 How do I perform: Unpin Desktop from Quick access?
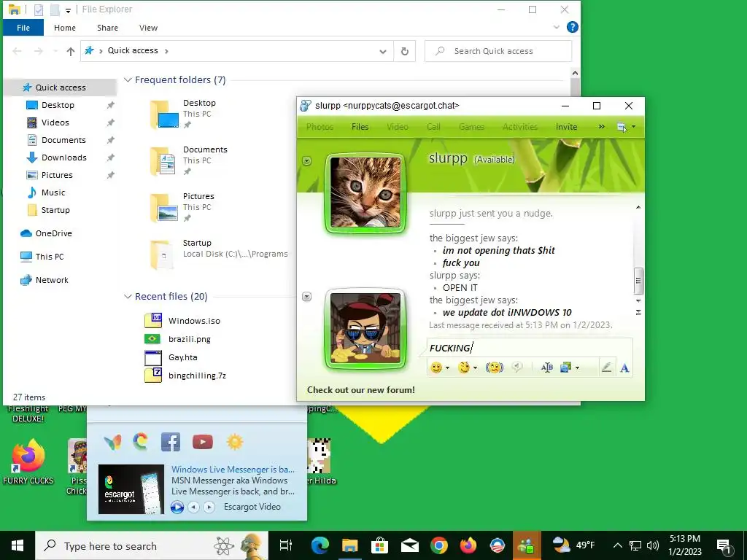click(x=111, y=105)
